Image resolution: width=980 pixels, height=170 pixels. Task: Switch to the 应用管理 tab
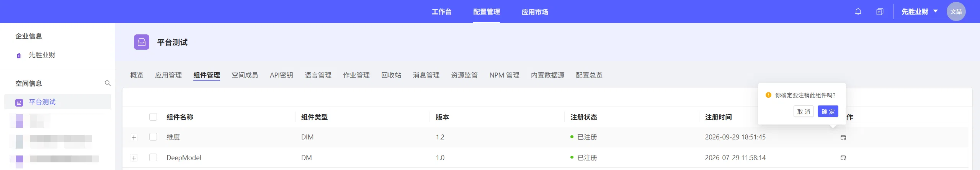pos(168,75)
